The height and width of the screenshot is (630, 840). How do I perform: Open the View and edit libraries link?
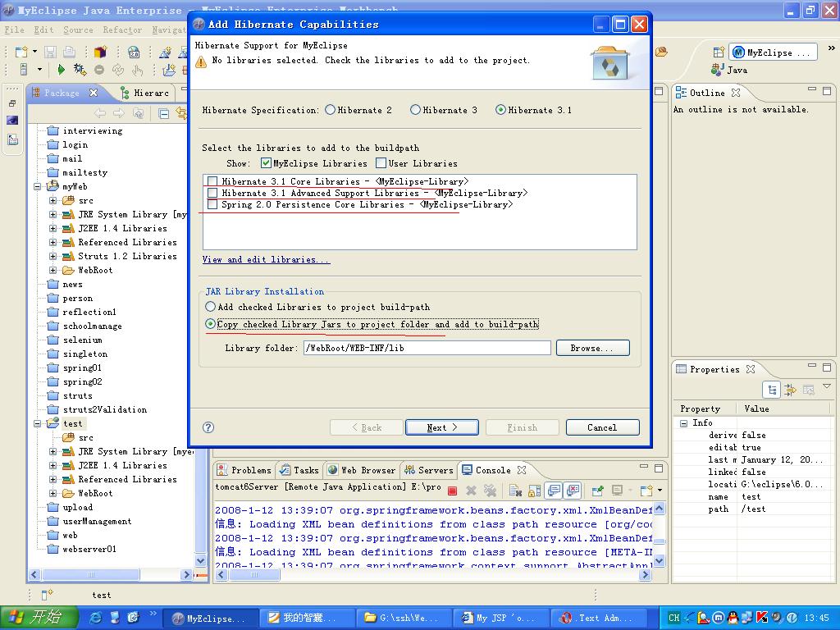click(267, 259)
